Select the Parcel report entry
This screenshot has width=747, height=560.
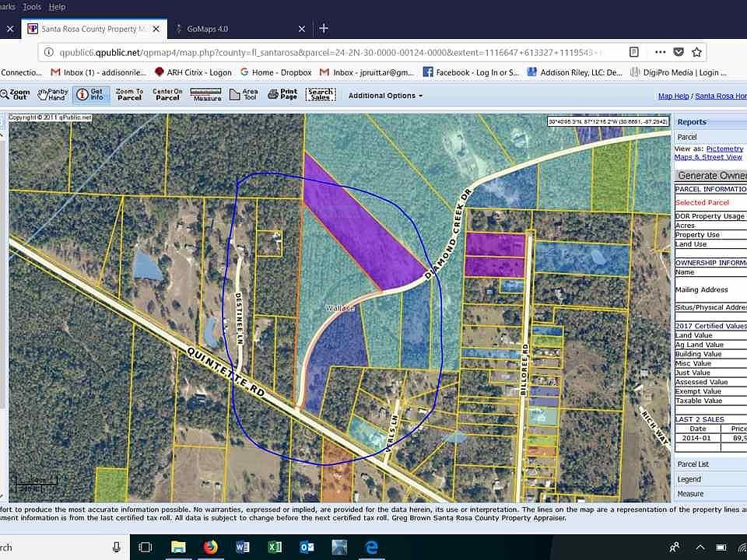coord(687,137)
